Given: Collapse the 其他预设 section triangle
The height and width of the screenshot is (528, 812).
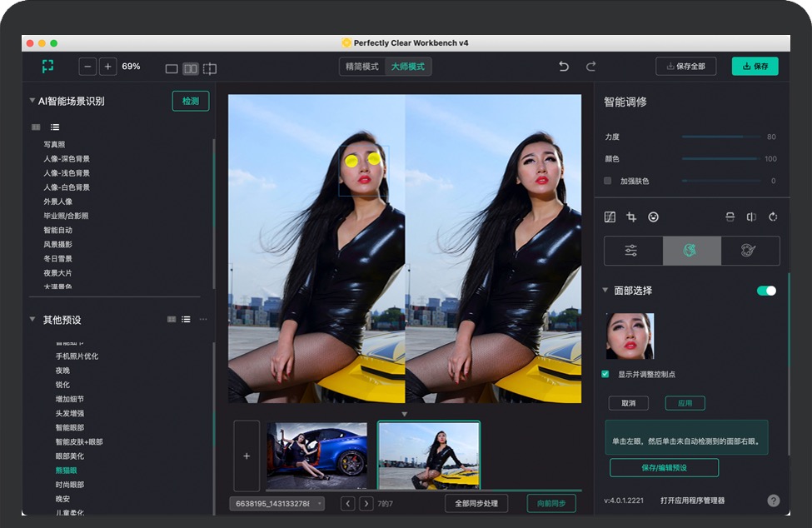Looking at the screenshot, I should (32, 319).
